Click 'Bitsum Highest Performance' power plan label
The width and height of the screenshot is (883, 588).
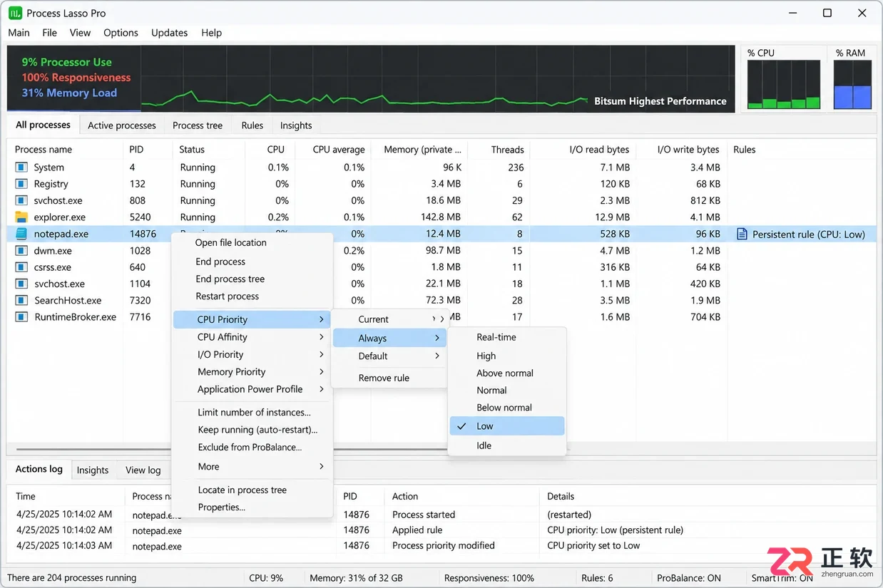pyautogui.click(x=660, y=101)
